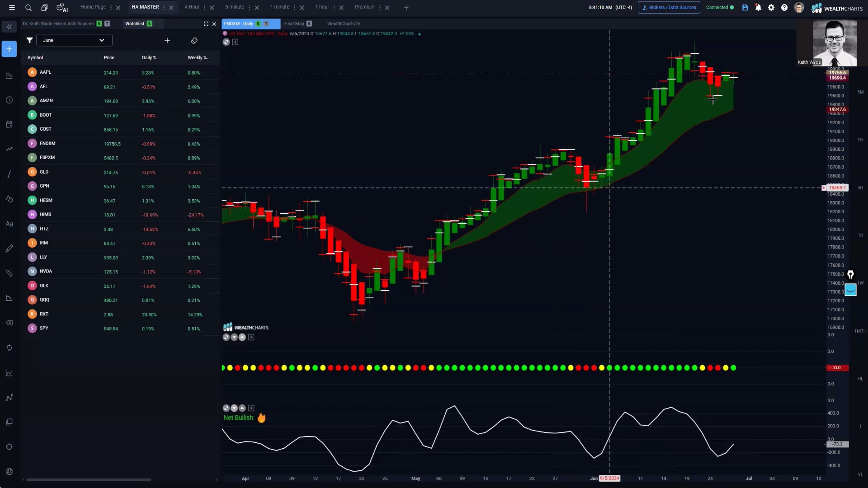Viewport: 868px width, 488px height.
Task: Select the AAPL row in watchlist
Action: pos(120,72)
